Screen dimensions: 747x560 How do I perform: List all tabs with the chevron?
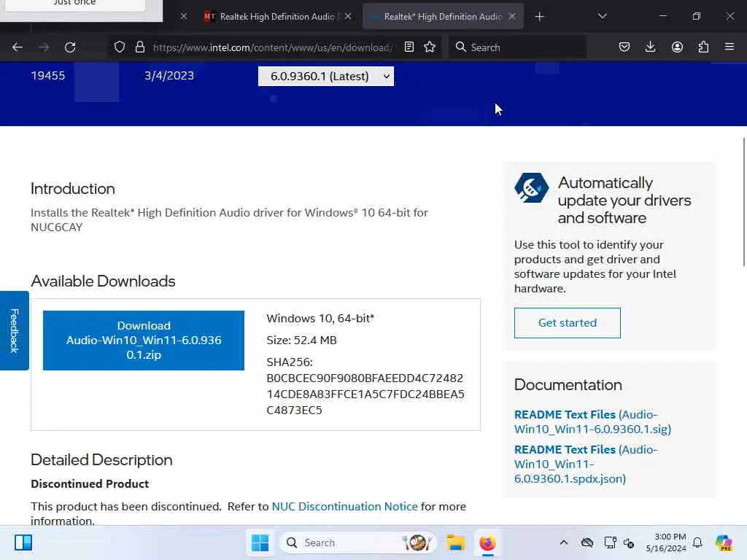click(x=602, y=17)
